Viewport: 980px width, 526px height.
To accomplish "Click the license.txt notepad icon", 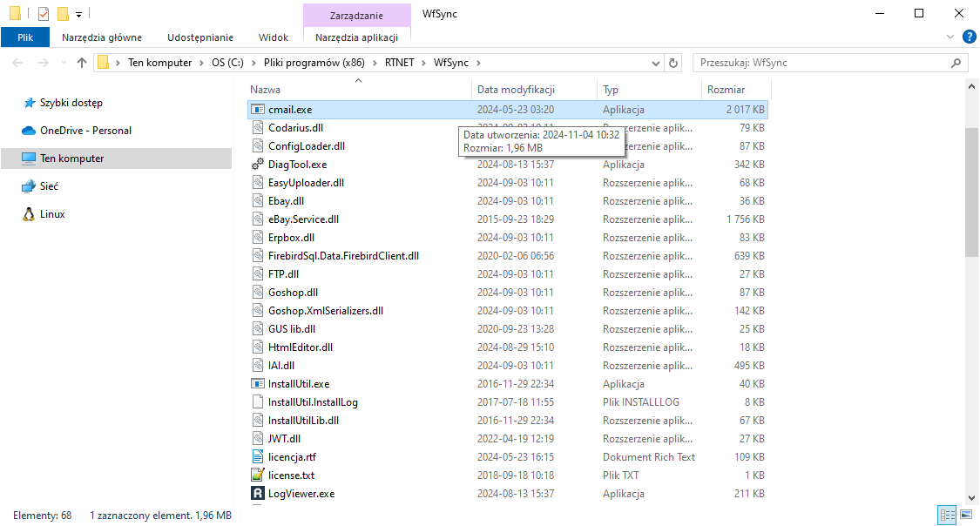I will [258, 475].
